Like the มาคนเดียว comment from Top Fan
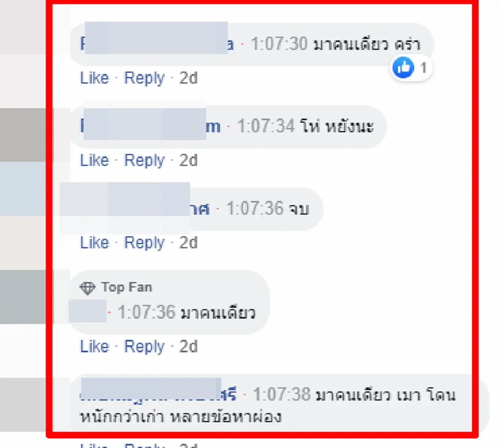 coord(94,346)
